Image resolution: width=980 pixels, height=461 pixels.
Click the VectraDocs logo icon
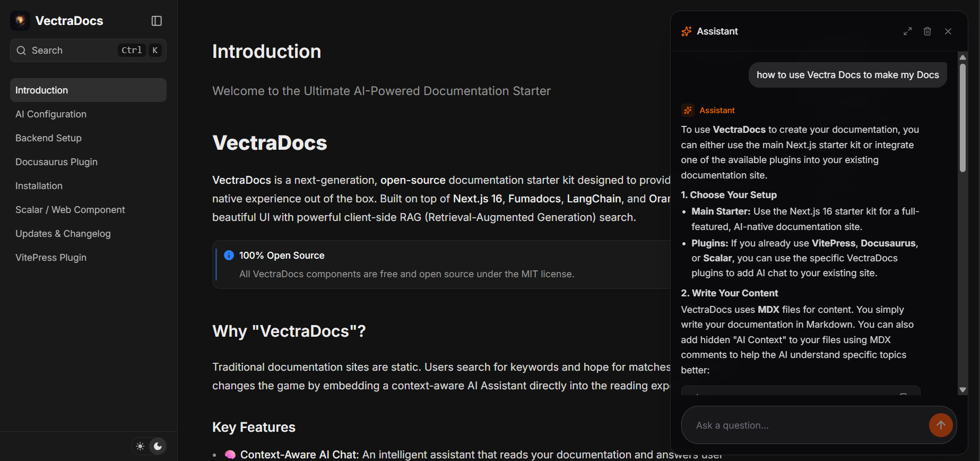click(20, 21)
